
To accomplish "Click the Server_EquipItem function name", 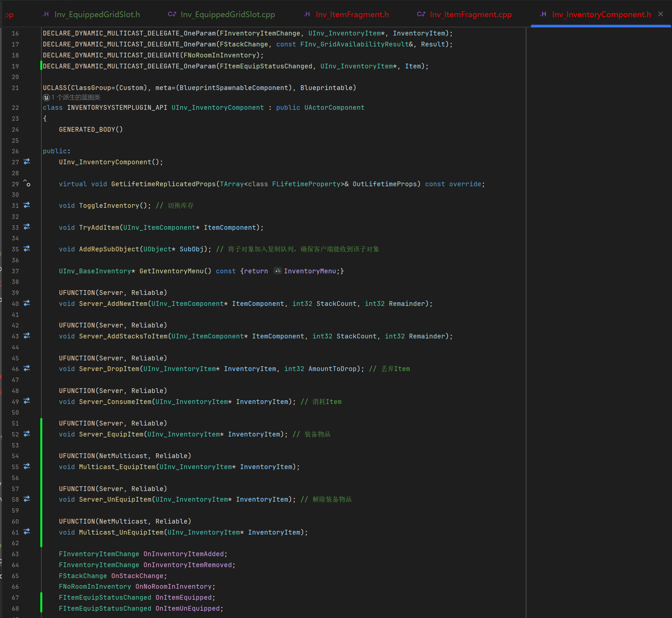I will [111, 434].
